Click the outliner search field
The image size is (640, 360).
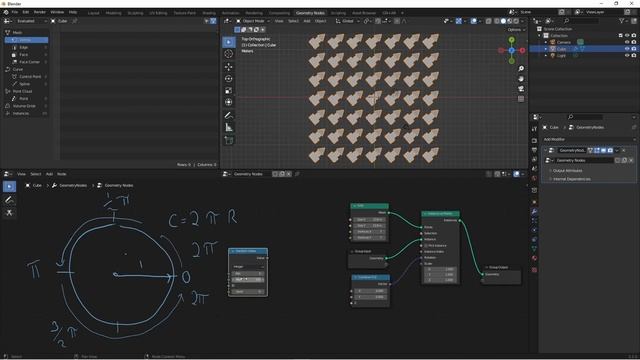(582, 21)
